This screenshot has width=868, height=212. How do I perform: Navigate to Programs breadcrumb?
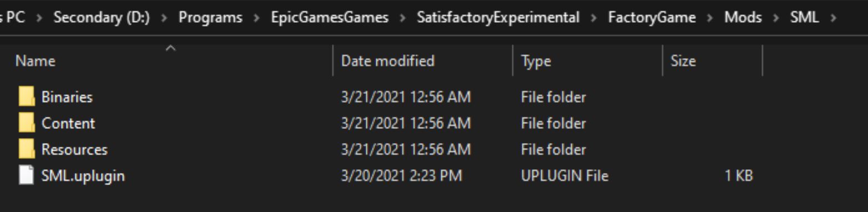pyautogui.click(x=210, y=18)
